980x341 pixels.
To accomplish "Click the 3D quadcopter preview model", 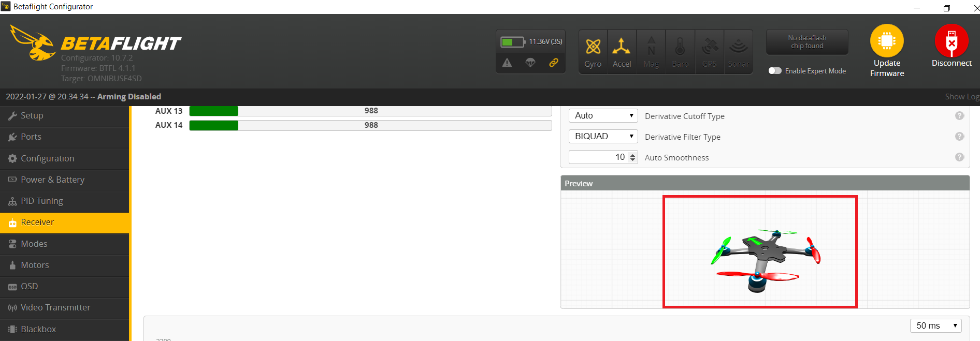I will 765,260.
